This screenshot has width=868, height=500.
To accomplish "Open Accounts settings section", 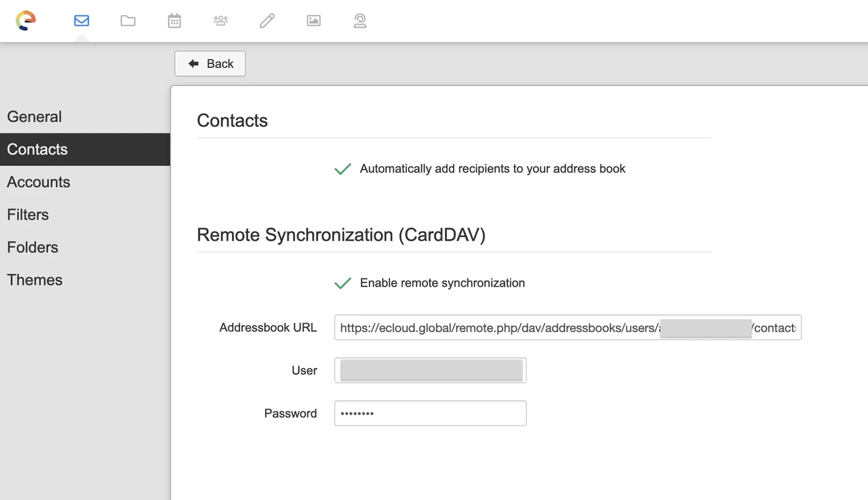I will pyautogui.click(x=85, y=182).
